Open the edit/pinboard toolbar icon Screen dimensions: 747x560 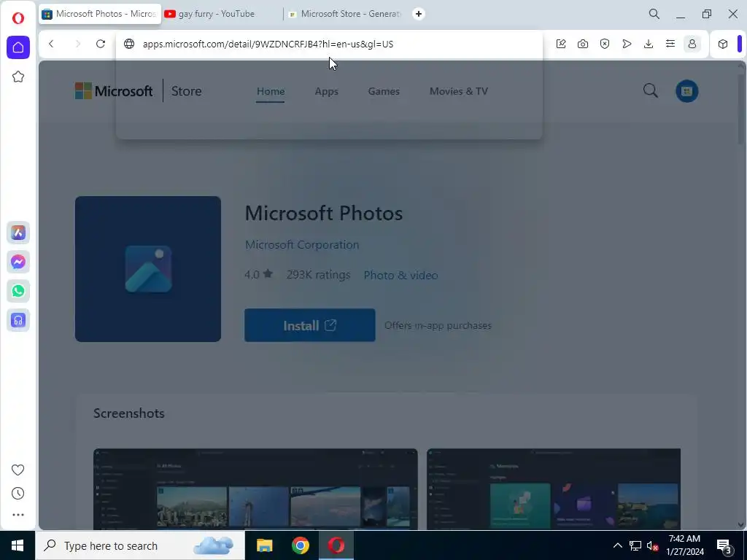coord(561,44)
